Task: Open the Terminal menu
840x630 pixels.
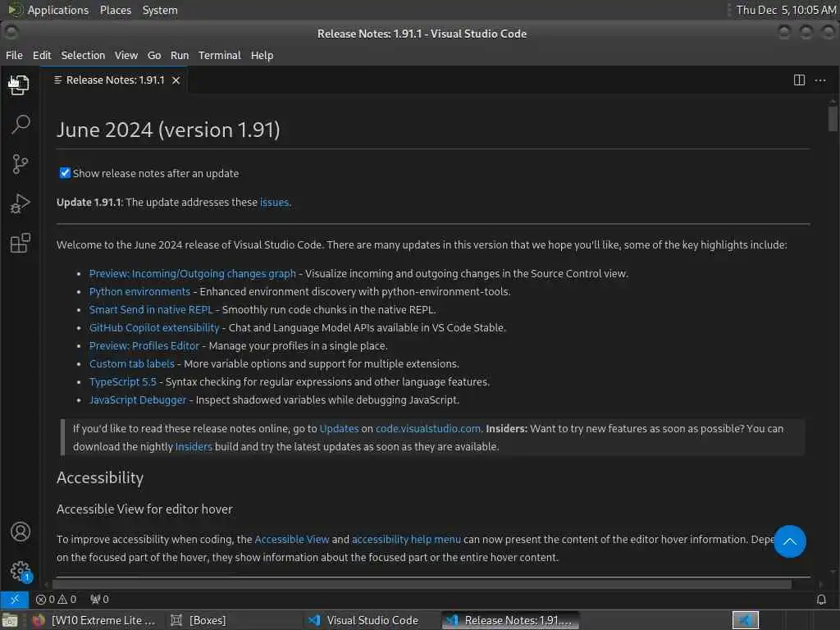Action: pyautogui.click(x=220, y=55)
